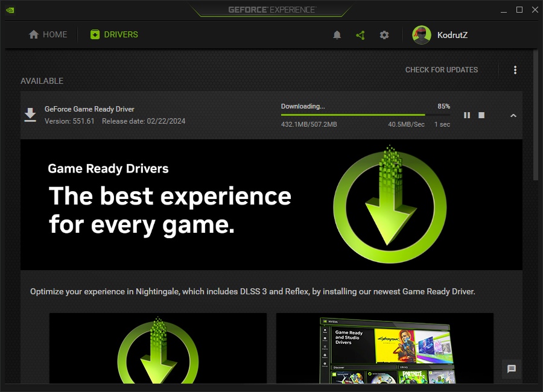Click the Home house icon

pyautogui.click(x=34, y=34)
